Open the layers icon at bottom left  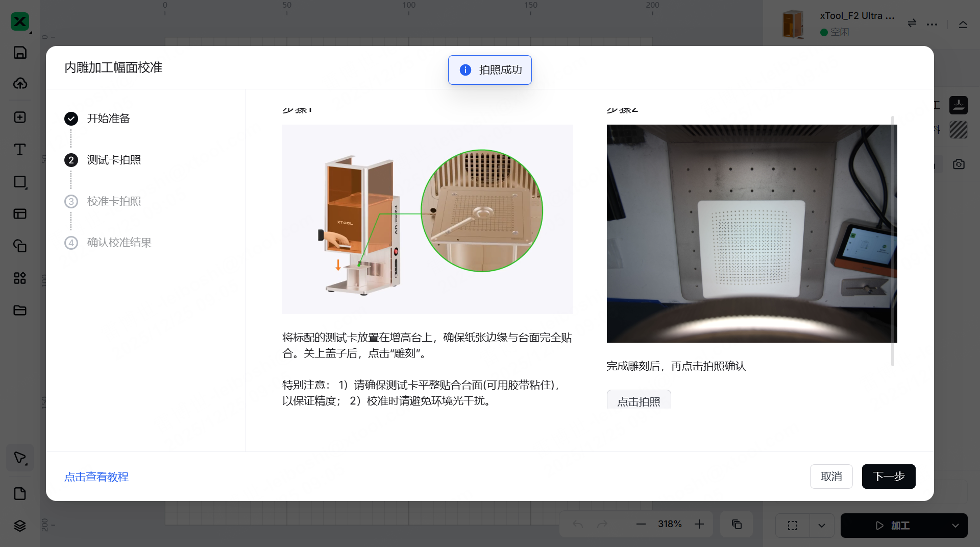click(20, 526)
